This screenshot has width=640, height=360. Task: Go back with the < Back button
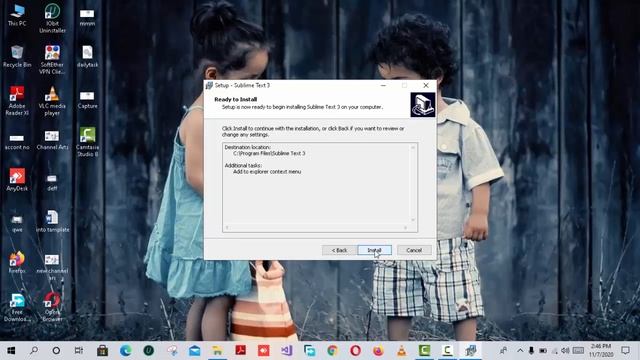coord(339,250)
